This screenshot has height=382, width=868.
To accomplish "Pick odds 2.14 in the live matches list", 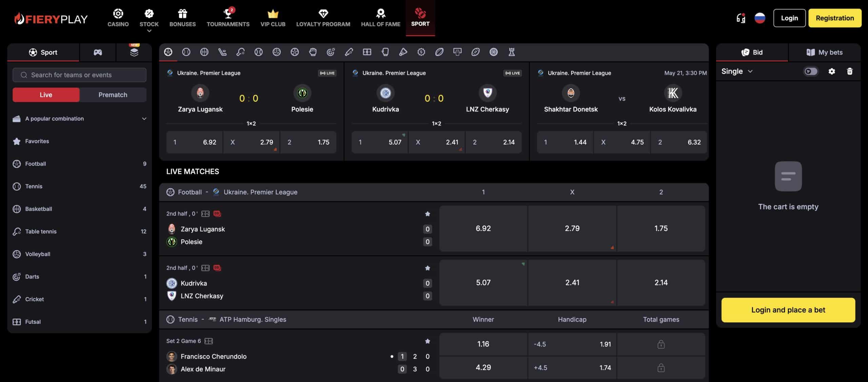I will pyautogui.click(x=661, y=282).
